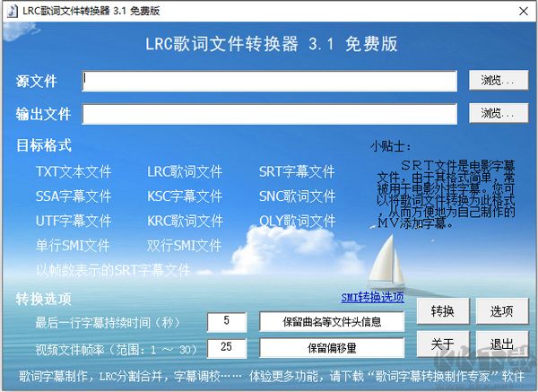
Task: Select SSA字幕文件 target format
Action: click(74, 196)
